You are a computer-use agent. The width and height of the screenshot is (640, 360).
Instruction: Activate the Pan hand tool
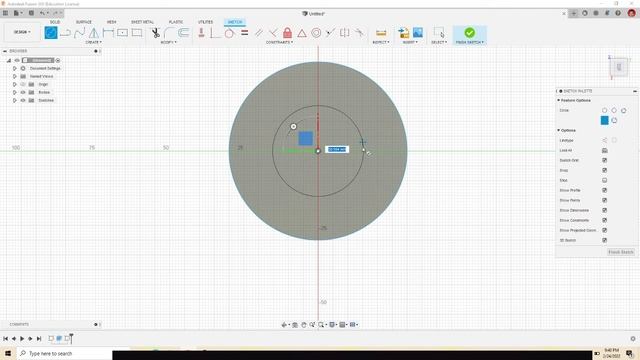point(303,324)
